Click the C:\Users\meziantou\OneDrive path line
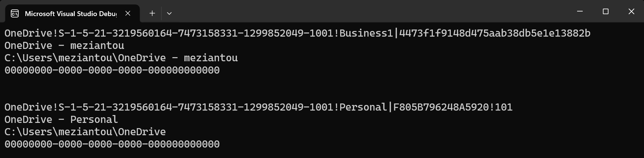 coord(85,132)
